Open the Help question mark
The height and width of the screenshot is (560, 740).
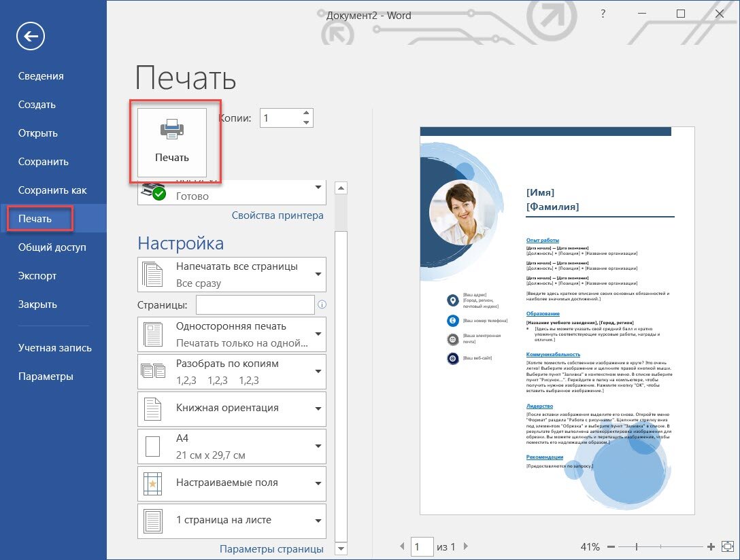(603, 14)
